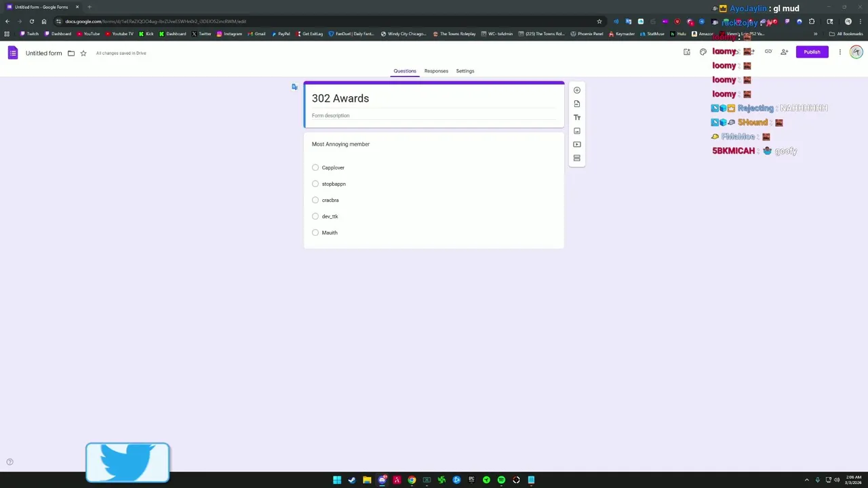Click the translate icon beside form title card

tap(294, 87)
